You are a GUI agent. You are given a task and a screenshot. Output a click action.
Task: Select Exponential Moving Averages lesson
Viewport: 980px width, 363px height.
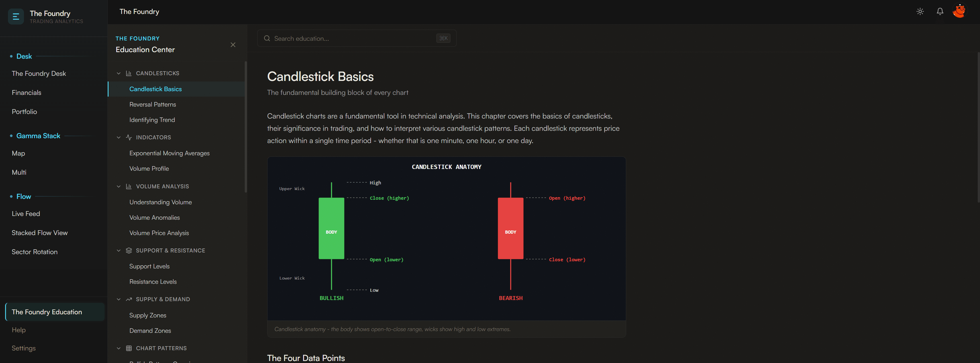tap(169, 153)
